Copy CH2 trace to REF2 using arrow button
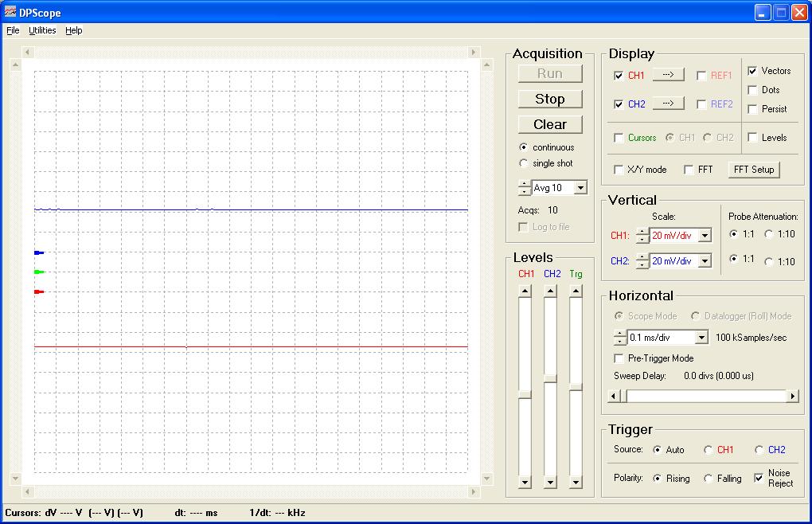 point(667,102)
